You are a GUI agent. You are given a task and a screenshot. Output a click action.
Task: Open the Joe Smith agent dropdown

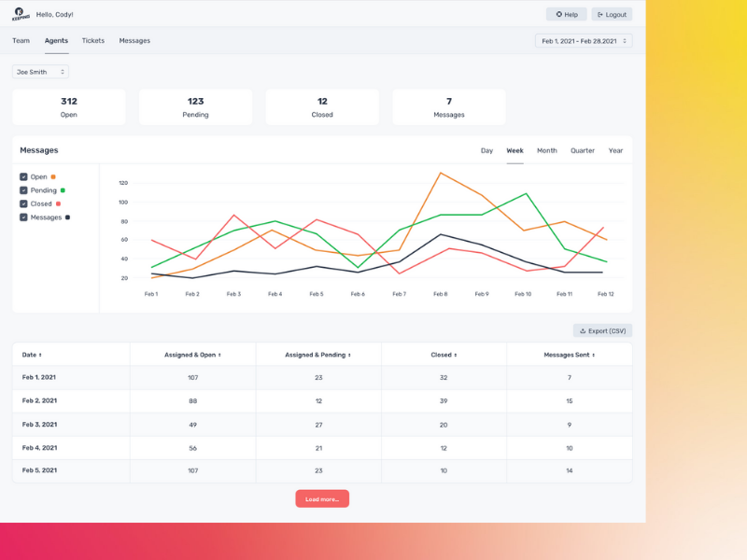(39, 71)
